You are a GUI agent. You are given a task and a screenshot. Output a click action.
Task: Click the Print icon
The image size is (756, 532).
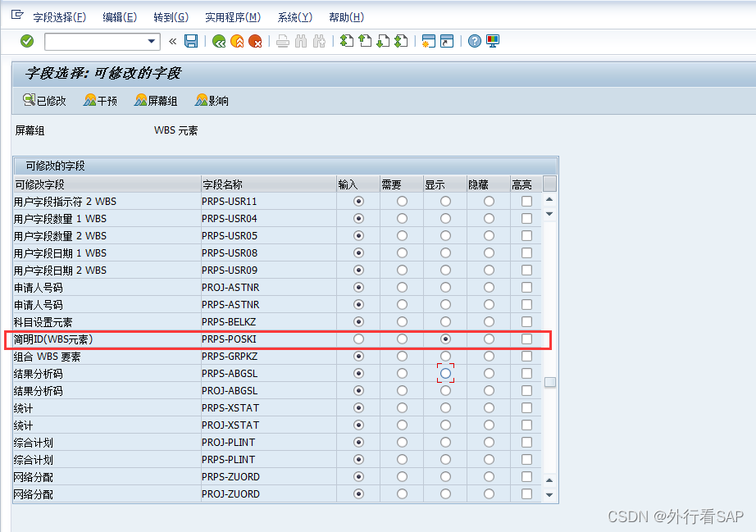pyautogui.click(x=283, y=42)
